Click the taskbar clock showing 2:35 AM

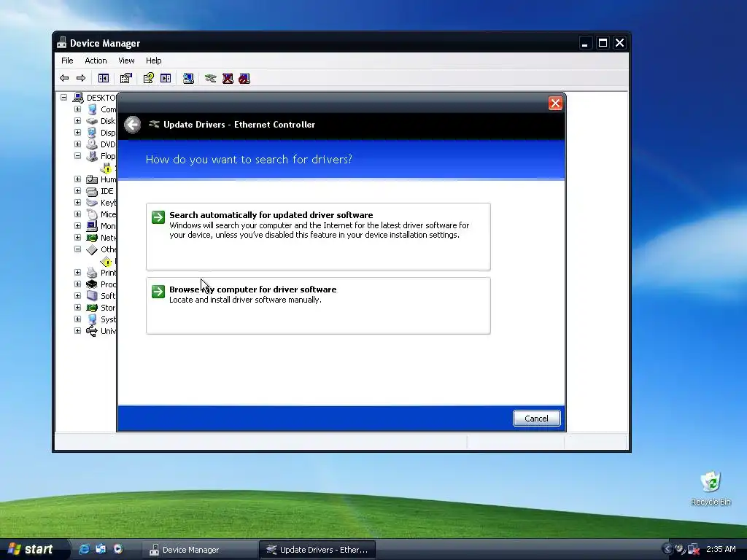click(x=721, y=550)
